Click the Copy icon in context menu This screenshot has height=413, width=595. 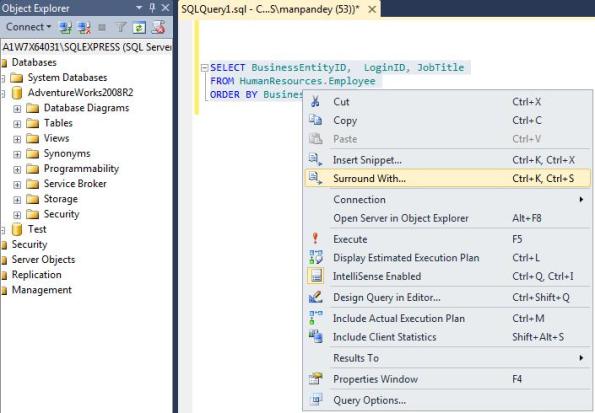pos(315,120)
